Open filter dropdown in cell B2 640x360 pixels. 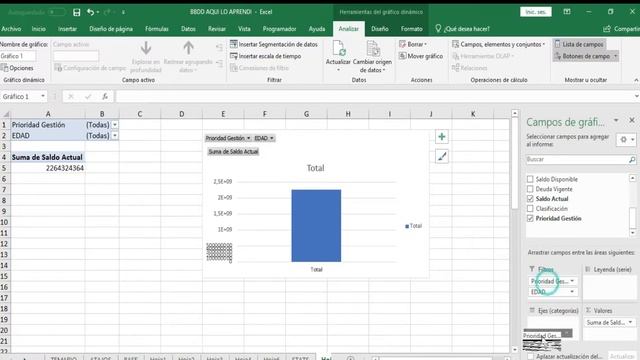point(115,136)
